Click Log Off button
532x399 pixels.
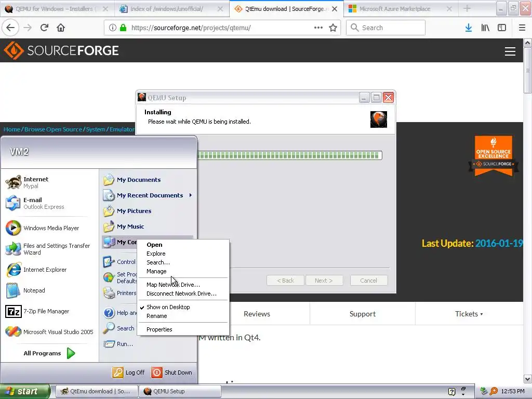point(129,372)
